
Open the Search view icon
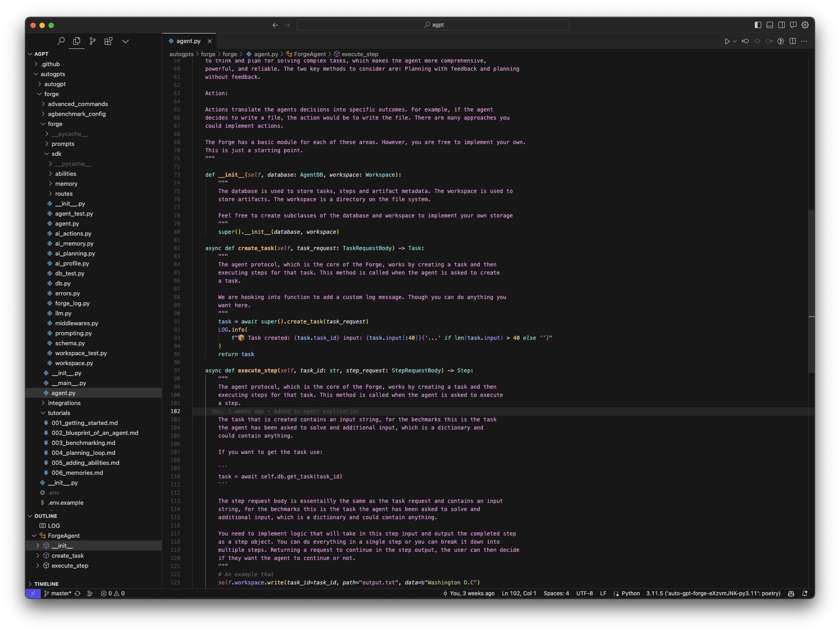tap(61, 41)
